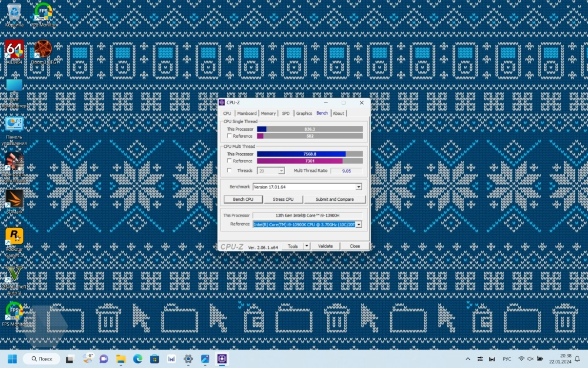This screenshot has height=368, width=588.
Task: Open Grand Theft Auto V desktop icon
Action: coord(14,276)
